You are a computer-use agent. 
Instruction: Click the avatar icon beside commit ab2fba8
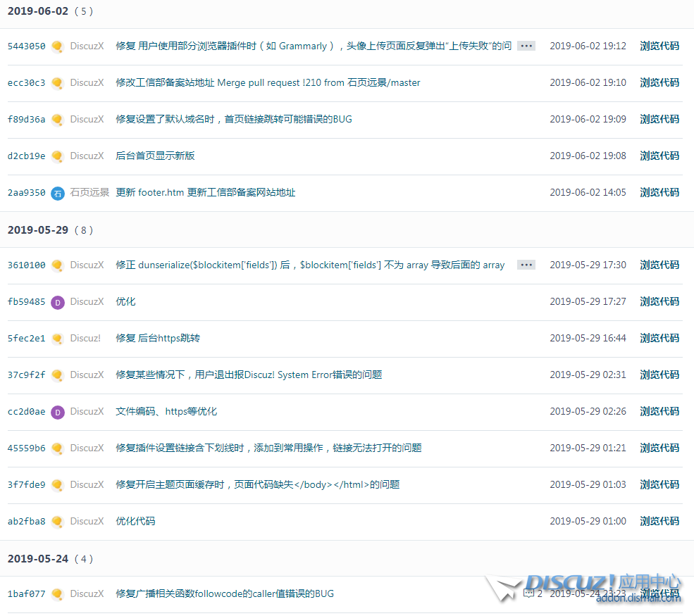[58, 522]
